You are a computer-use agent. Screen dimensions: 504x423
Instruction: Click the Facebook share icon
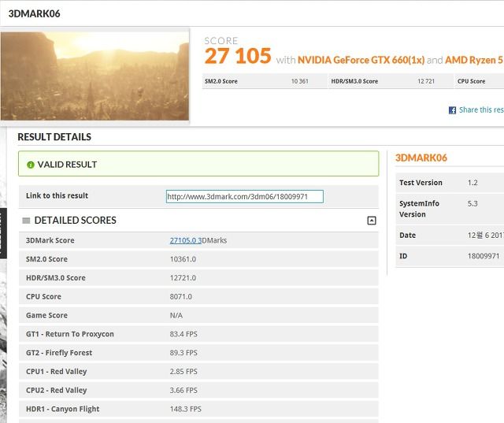tap(452, 110)
